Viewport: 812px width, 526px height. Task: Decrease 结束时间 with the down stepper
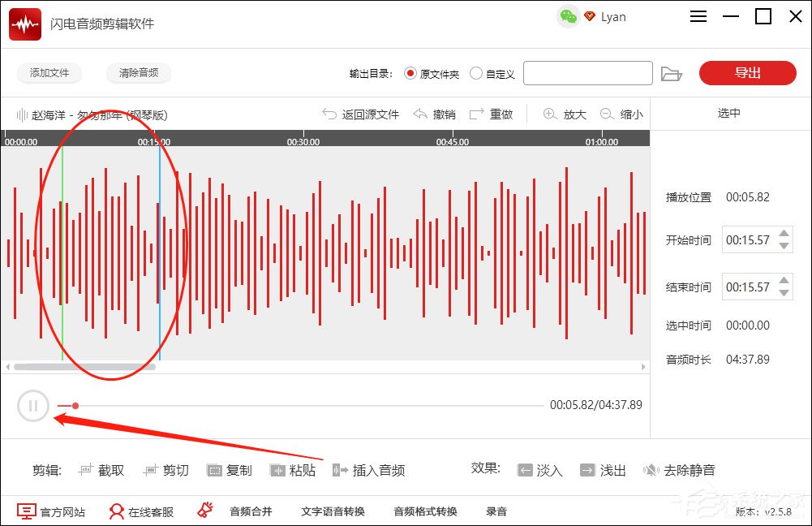click(x=785, y=292)
